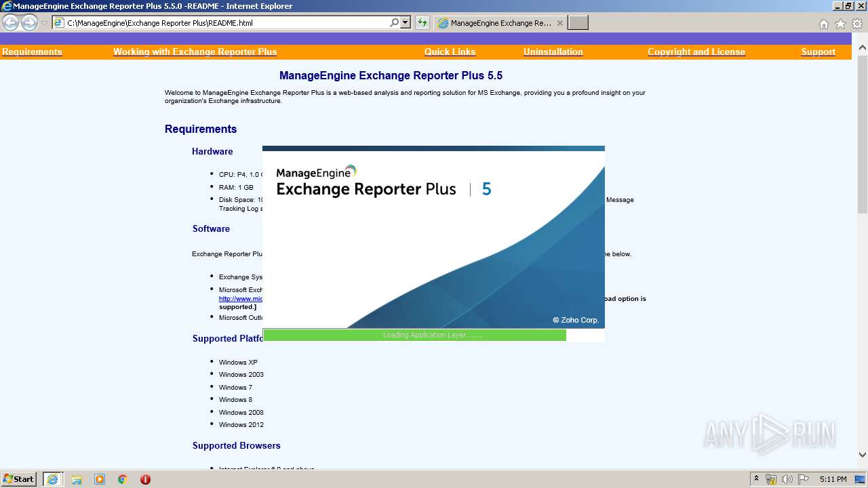Click the page scroll down arrow
The width and height of the screenshot is (868, 488).
[863, 455]
